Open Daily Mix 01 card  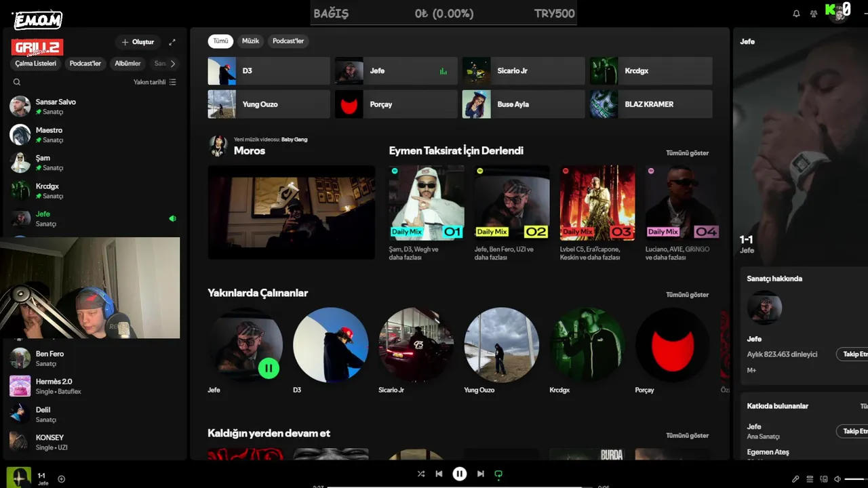click(427, 213)
